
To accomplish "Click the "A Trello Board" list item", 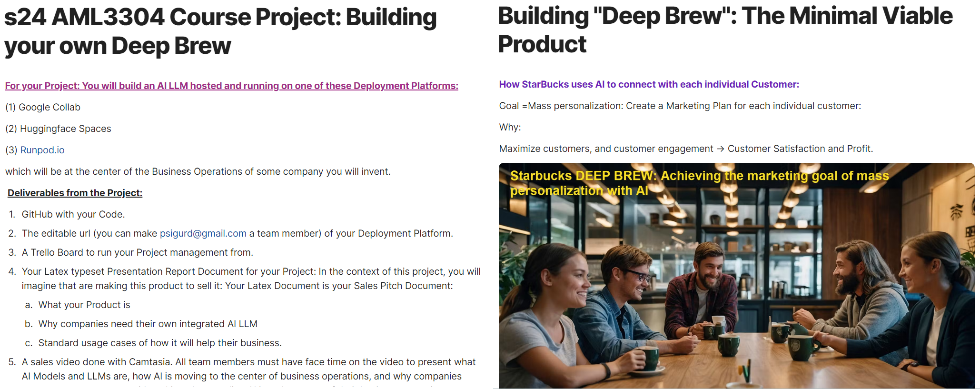I will pos(138,252).
